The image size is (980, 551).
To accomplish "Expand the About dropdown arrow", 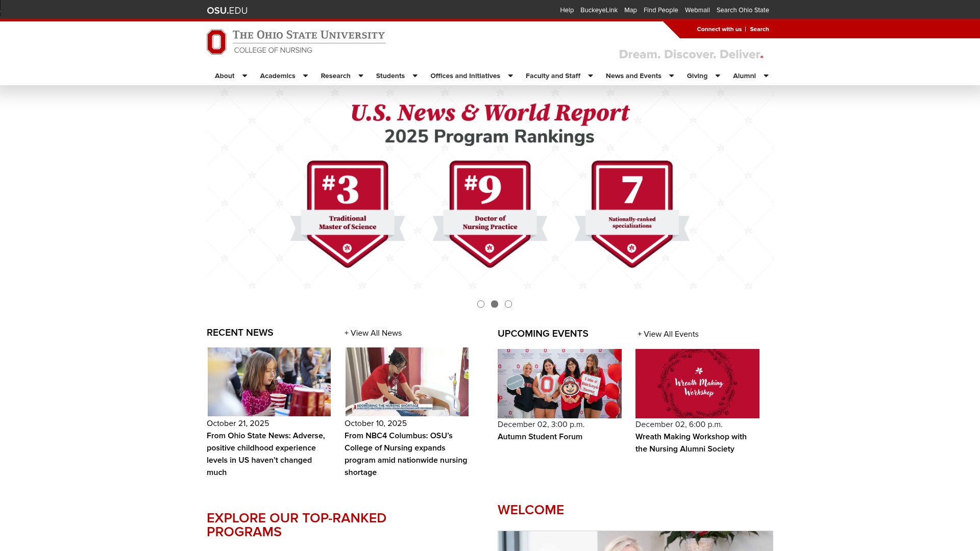I will (x=244, y=76).
